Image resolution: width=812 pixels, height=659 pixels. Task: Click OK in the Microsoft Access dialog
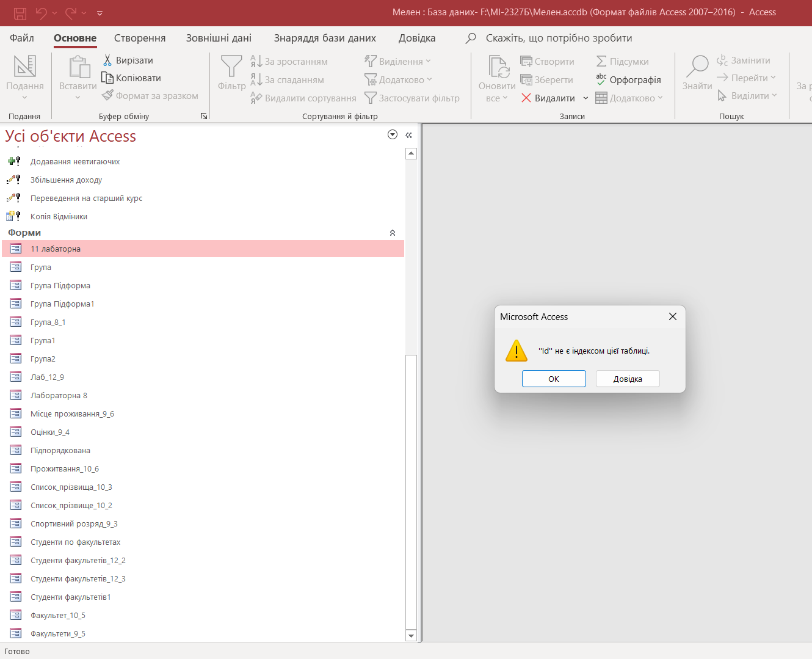click(x=554, y=379)
